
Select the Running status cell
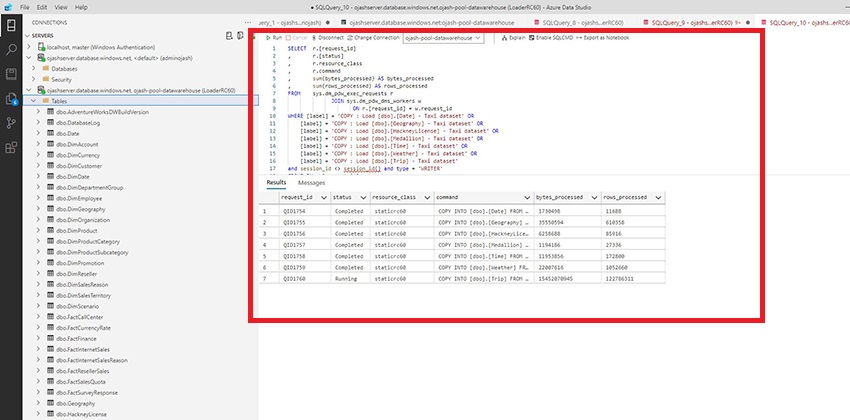(x=349, y=279)
